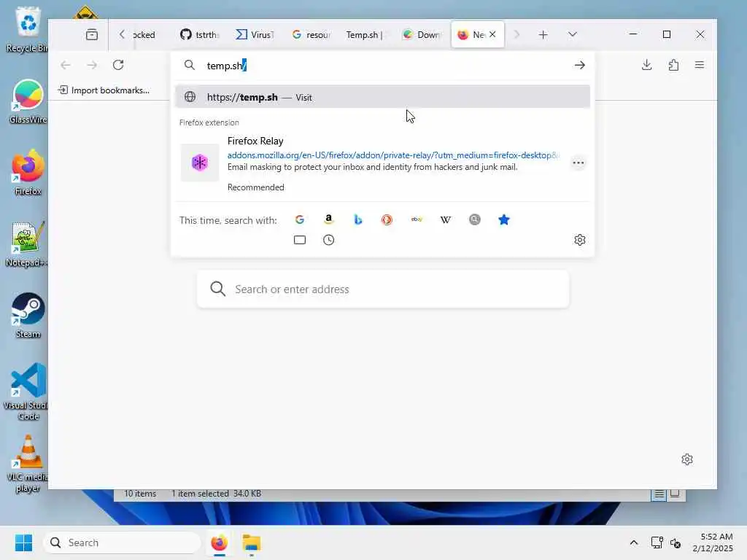This screenshot has height=560, width=747.
Task: Search this time with Google
Action: tap(300, 219)
